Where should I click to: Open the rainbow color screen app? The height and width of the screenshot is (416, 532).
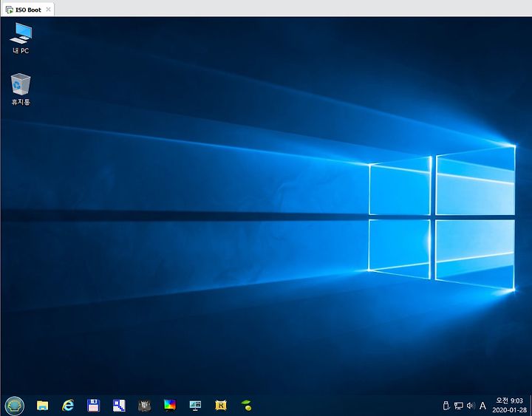pyautogui.click(x=170, y=405)
